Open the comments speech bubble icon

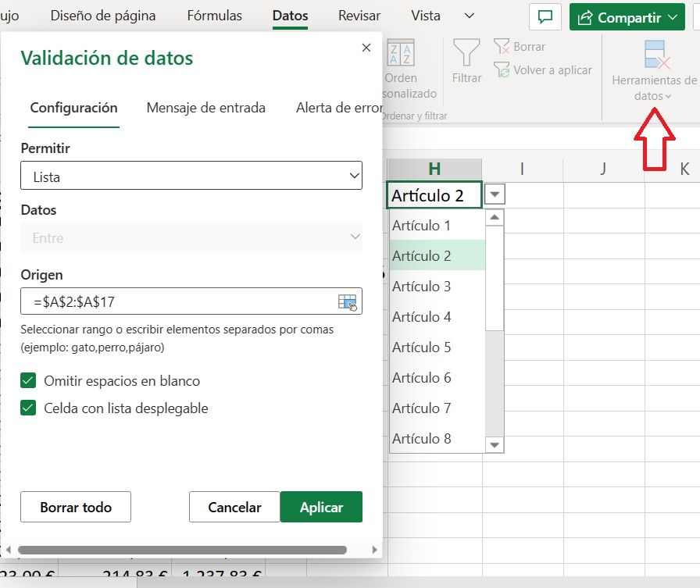(x=545, y=16)
